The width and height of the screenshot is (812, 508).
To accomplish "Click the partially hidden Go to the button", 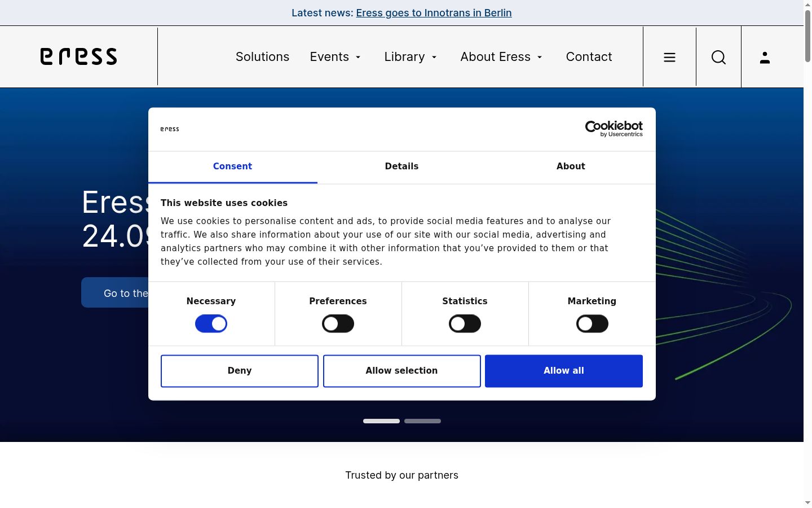I will point(115,292).
